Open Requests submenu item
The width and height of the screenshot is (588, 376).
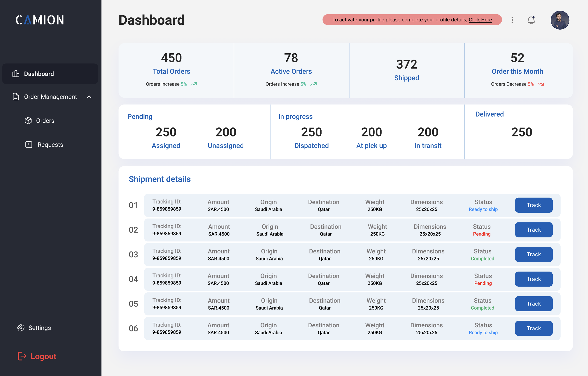(50, 145)
